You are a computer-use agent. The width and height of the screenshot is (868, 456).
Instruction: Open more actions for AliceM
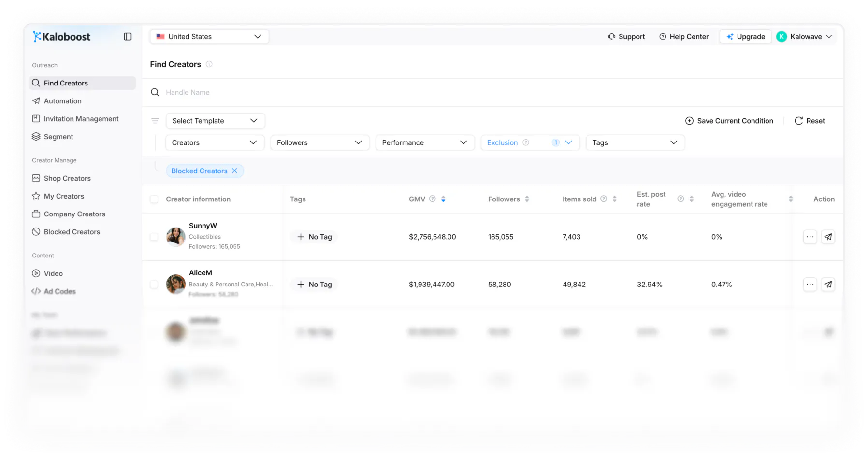(810, 285)
